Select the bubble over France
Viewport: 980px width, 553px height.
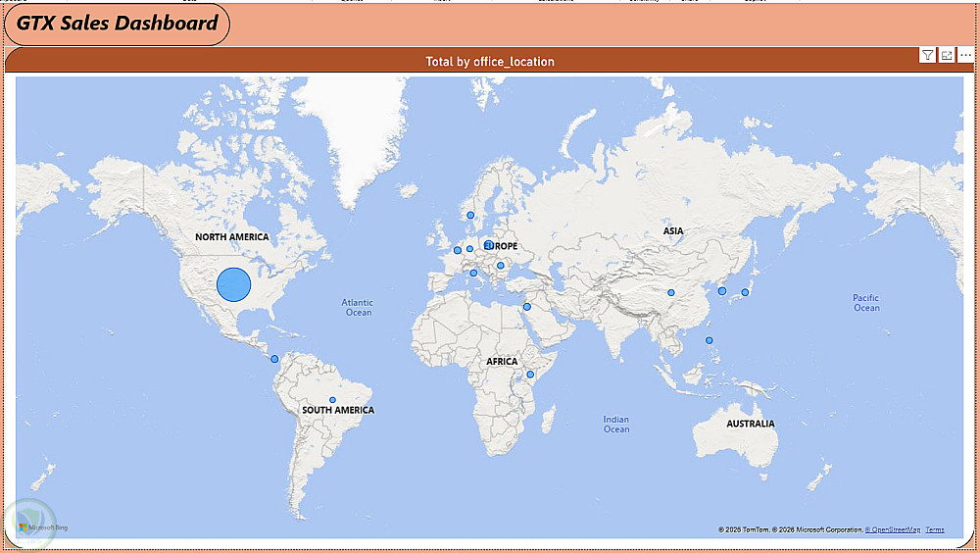point(458,250)
